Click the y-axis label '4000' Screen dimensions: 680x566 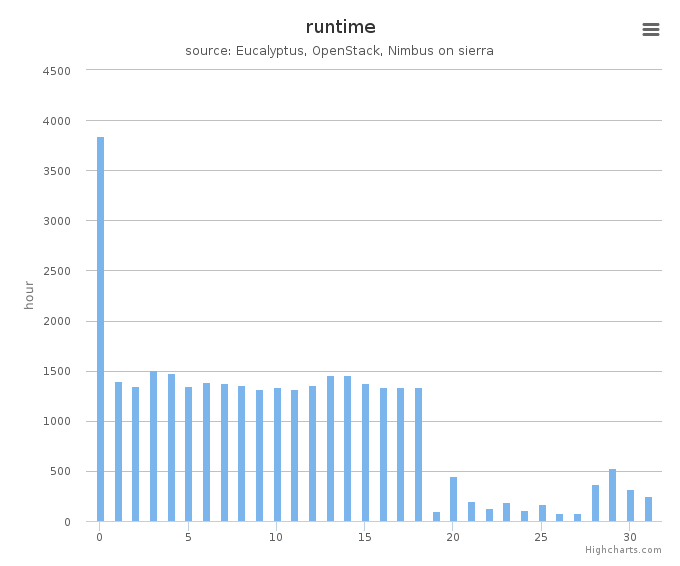pyautogui.click(x=56, y=121)
